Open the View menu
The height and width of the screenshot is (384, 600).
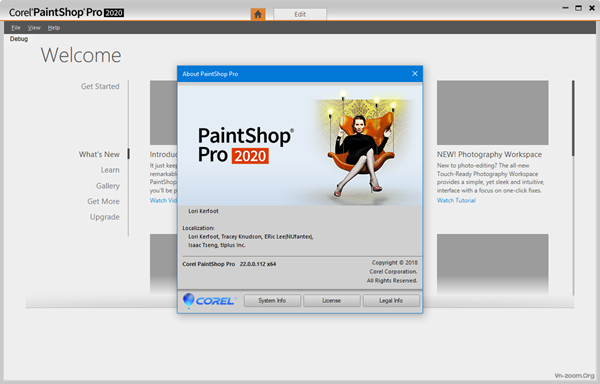tap(34, 28)
